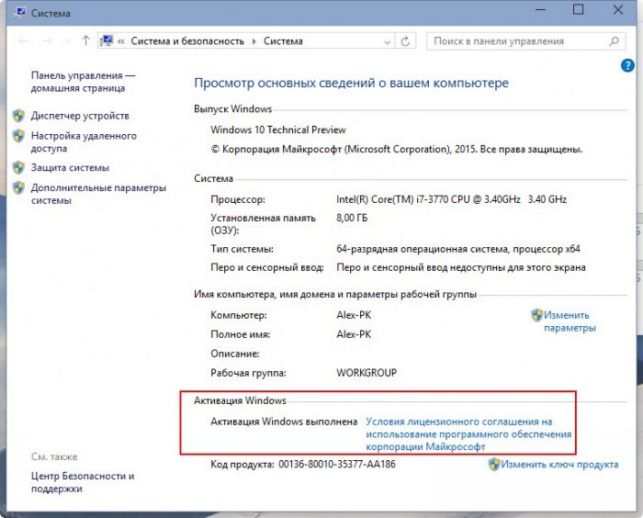Click Alex-PK value next to Полное имя
The image size is (643, 518).
click(x=353, y=334)
